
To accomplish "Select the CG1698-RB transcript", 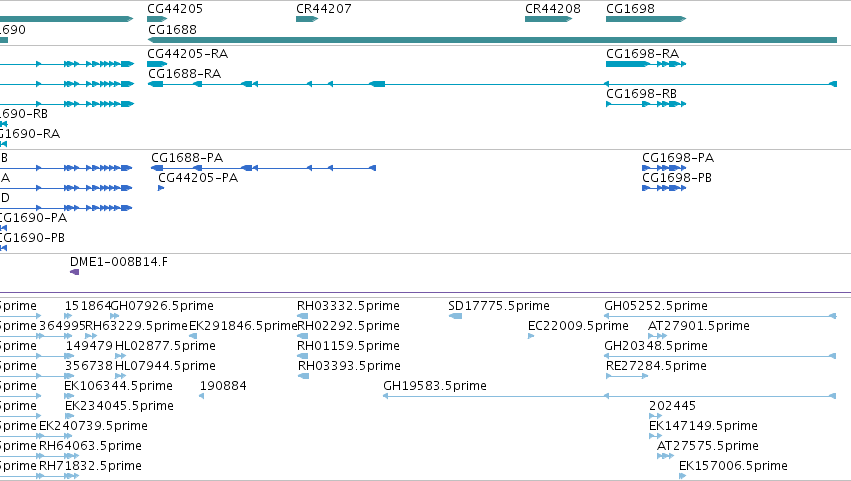I will click(x=646, y=104).
